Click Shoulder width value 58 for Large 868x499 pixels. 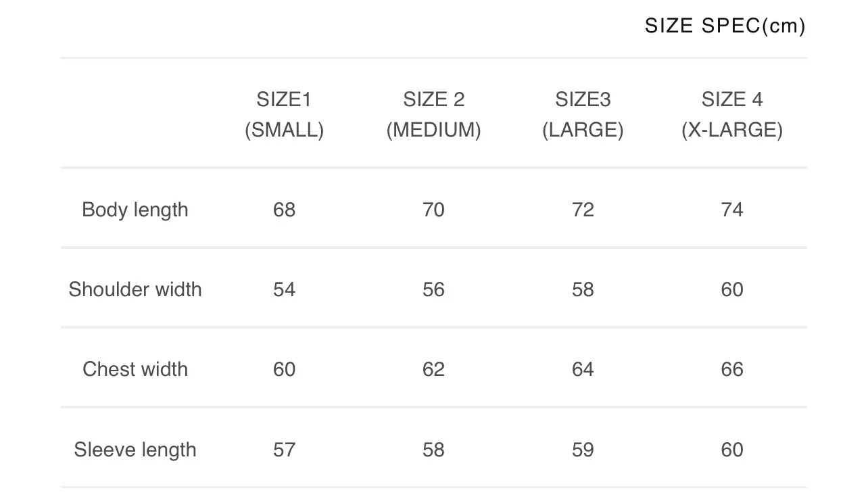pyautogui.click(x=583, y=289)
